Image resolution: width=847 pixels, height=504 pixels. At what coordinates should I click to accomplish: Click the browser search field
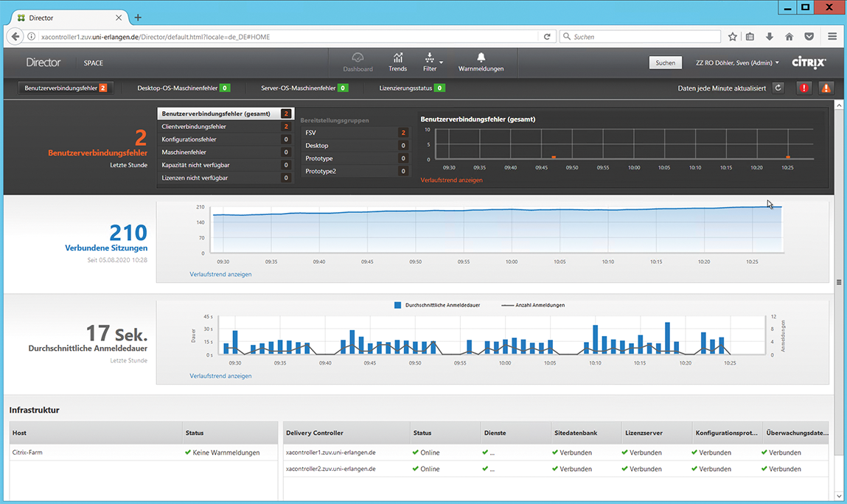tap(640, 36)
